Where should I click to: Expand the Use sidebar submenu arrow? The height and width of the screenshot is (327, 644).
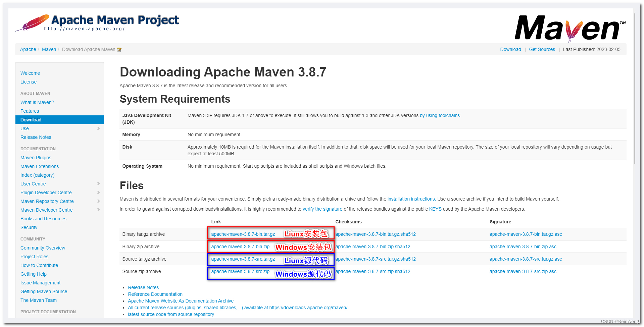pyautogui.click(x=98, y=128)
